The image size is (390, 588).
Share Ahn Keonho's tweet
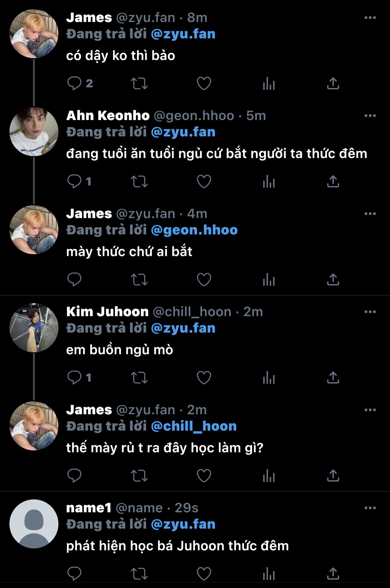point(333,182)
